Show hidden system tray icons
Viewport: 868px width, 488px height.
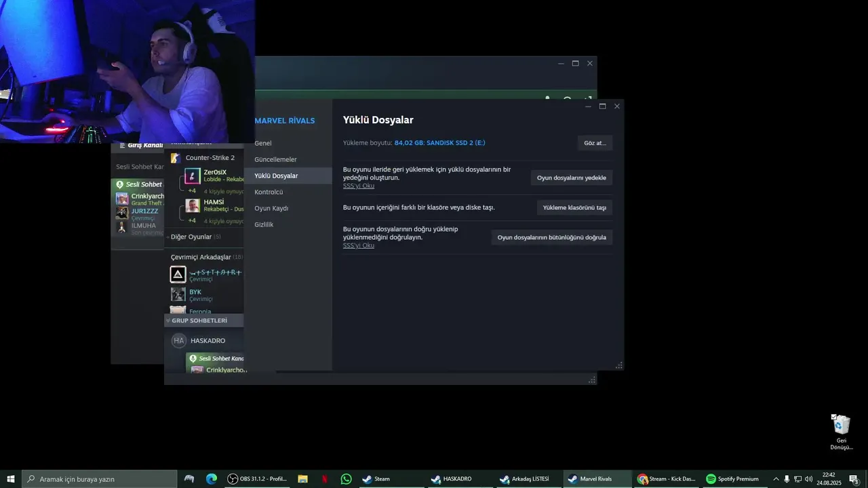point(776,479)
